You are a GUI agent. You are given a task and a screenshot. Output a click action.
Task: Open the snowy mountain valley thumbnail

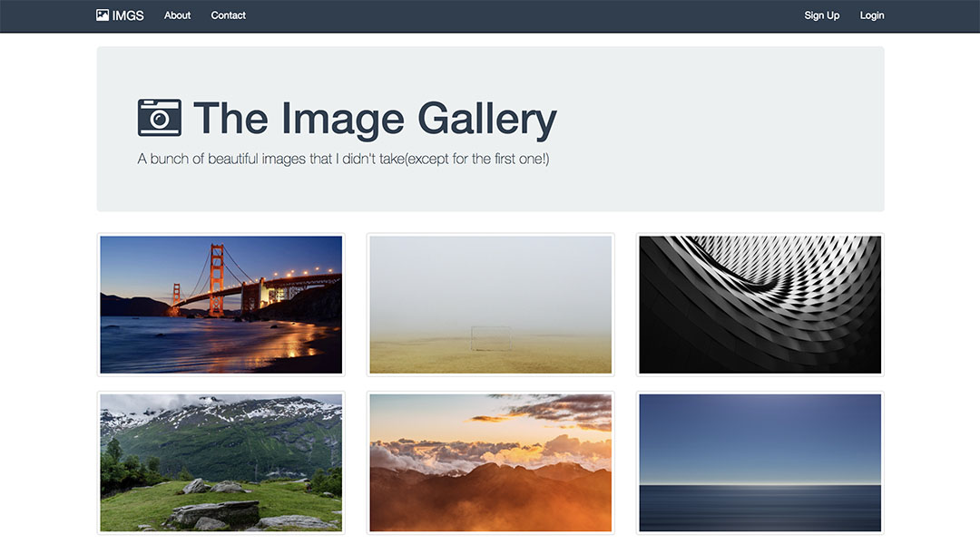point(220,462)
